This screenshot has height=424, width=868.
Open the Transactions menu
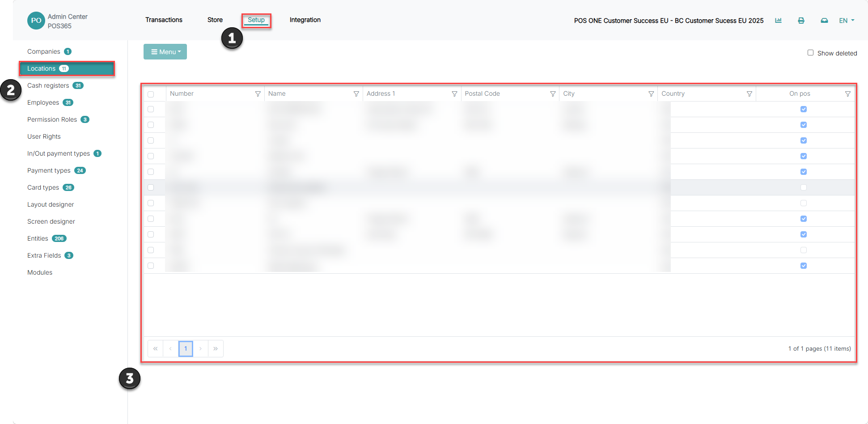164,20
